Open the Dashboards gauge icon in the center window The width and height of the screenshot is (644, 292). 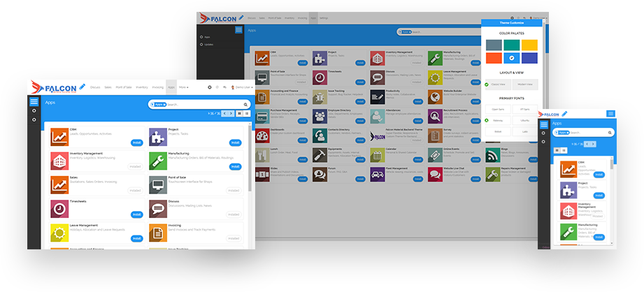click(262, 136)
